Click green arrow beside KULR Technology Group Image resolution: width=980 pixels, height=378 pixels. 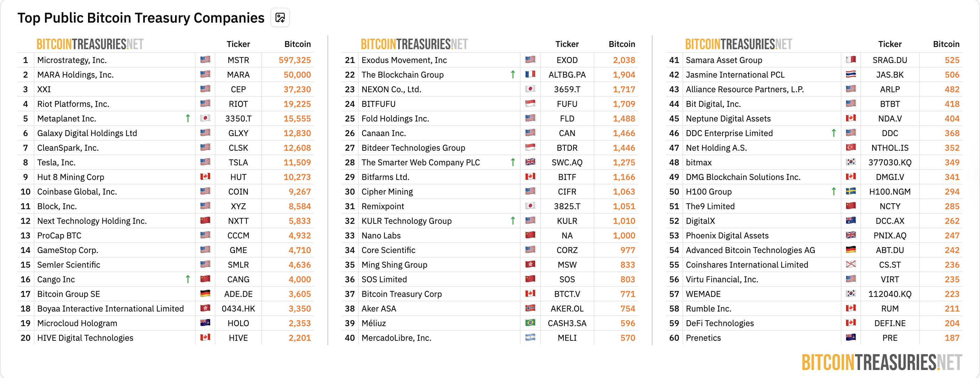coord(512,221)
